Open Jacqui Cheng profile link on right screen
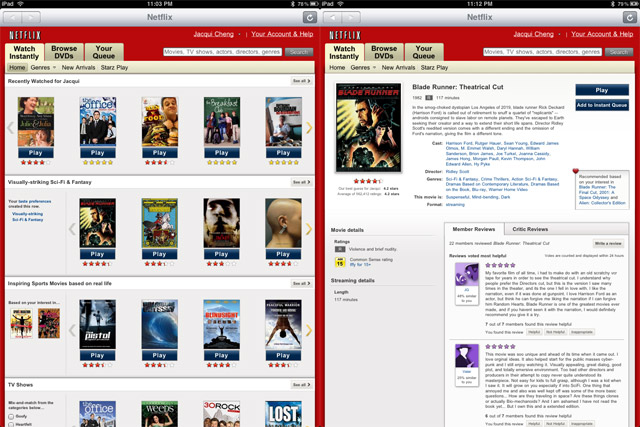640x427 pixels. 533,34
